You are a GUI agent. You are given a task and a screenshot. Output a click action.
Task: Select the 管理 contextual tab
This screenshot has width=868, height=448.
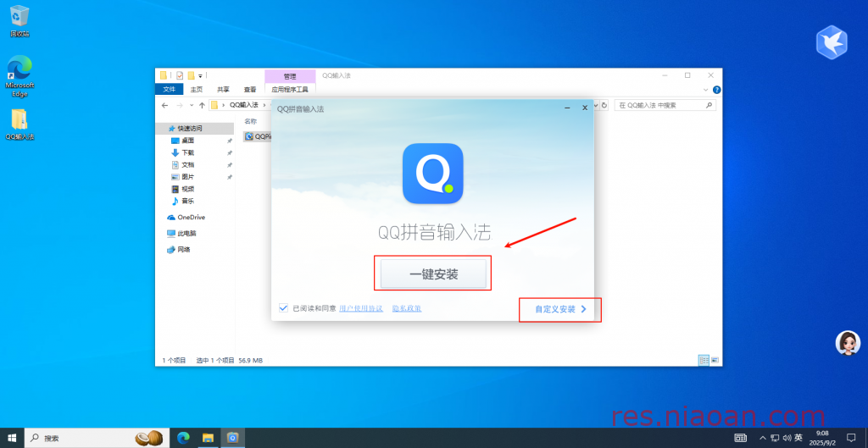(x=290, y=75)
